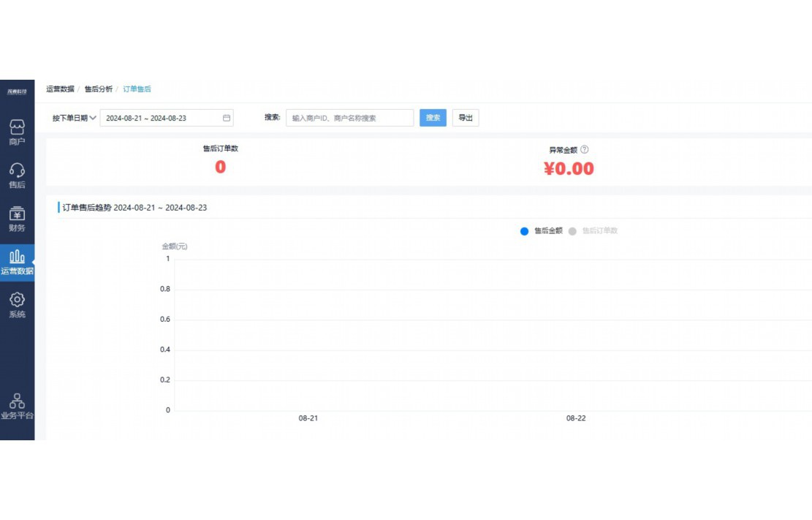Image resolution: width=812 pixels, height=520 pixels.
Task: Export data with the 导出 button
Action: click(466, 117)
